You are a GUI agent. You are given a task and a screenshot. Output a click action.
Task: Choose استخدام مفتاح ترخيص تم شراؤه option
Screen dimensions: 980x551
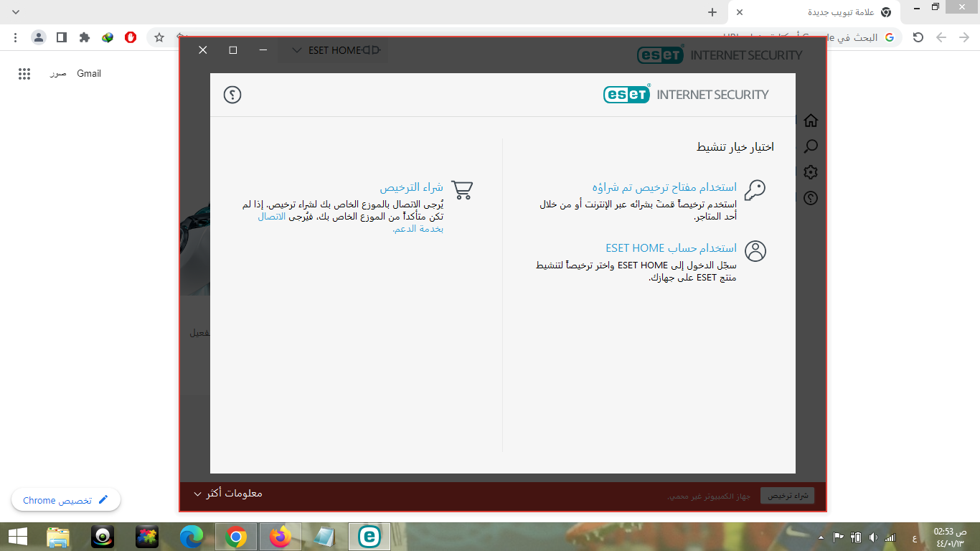pos(664,187)
